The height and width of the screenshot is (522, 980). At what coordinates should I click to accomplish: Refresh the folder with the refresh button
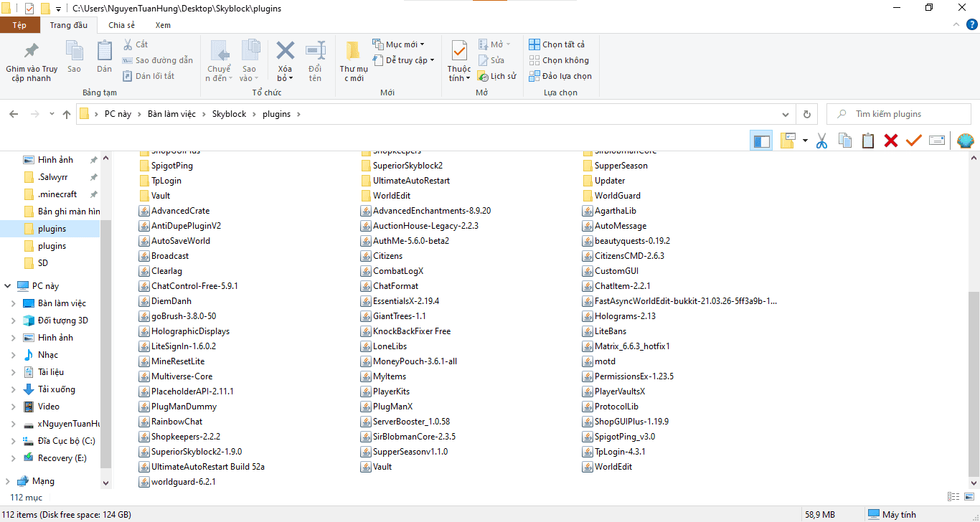(x=807, y=114)
